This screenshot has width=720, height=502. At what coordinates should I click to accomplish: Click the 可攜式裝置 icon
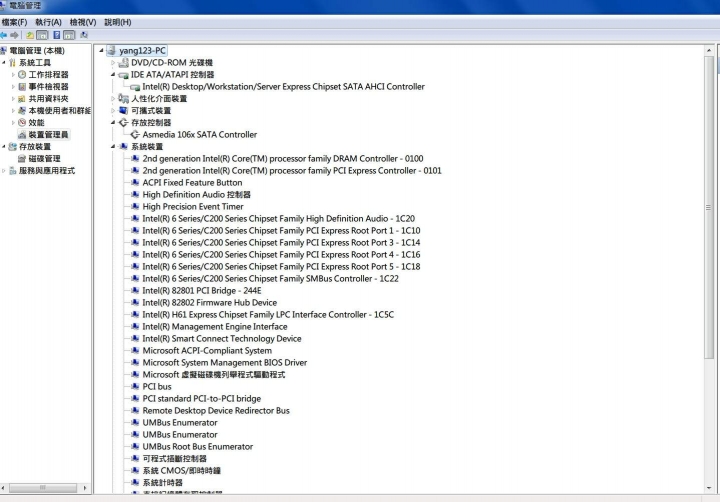click(123, 110)
